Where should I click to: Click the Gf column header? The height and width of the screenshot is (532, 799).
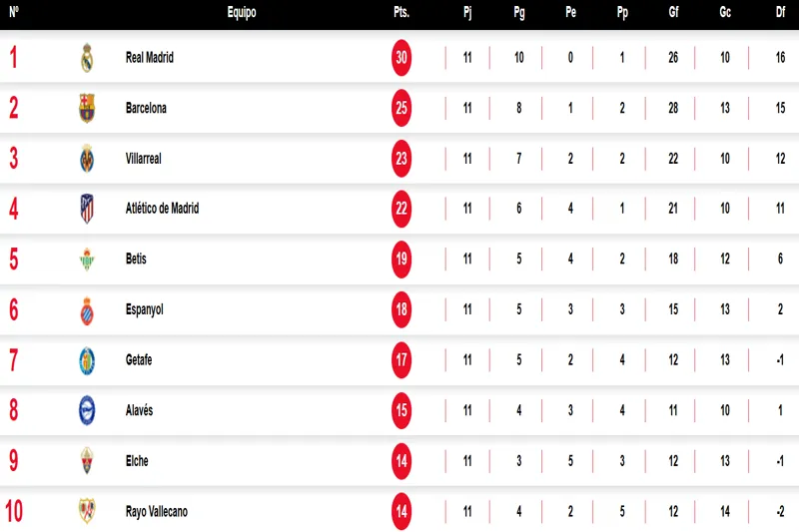pyautogui.click(x=673, y=13)
